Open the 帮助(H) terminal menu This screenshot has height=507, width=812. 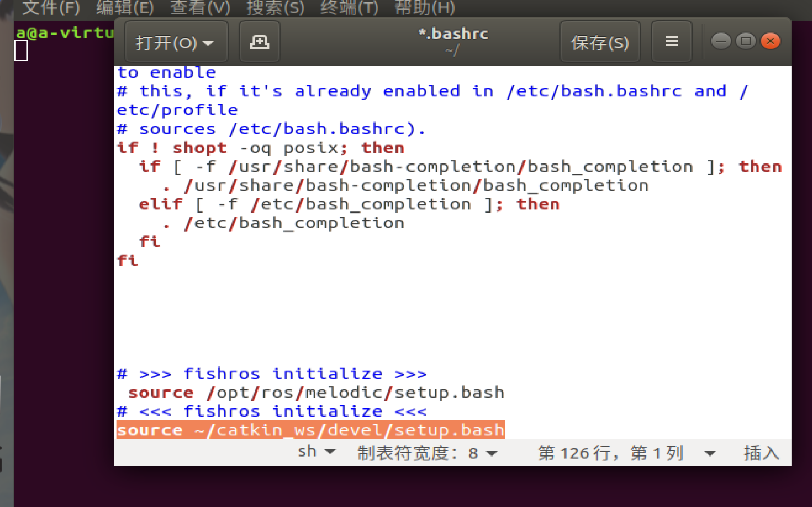click(x=424, y=8)
